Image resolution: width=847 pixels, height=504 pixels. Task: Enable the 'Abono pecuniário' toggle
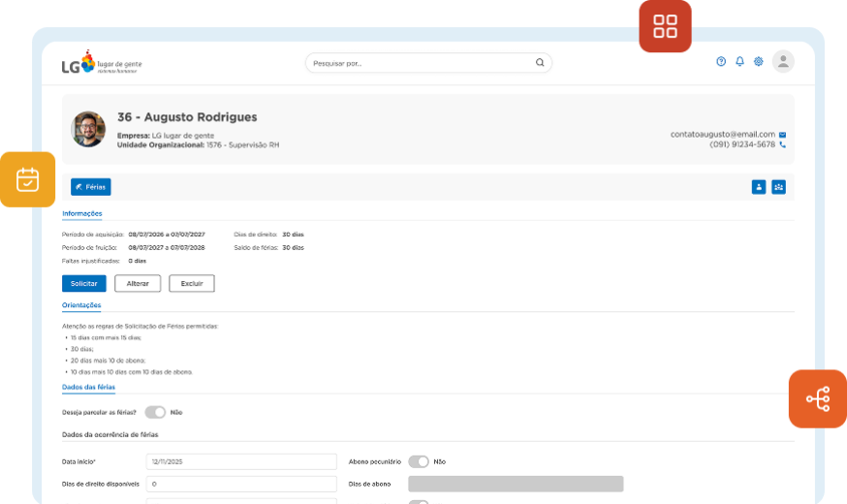tap(419, 461)
